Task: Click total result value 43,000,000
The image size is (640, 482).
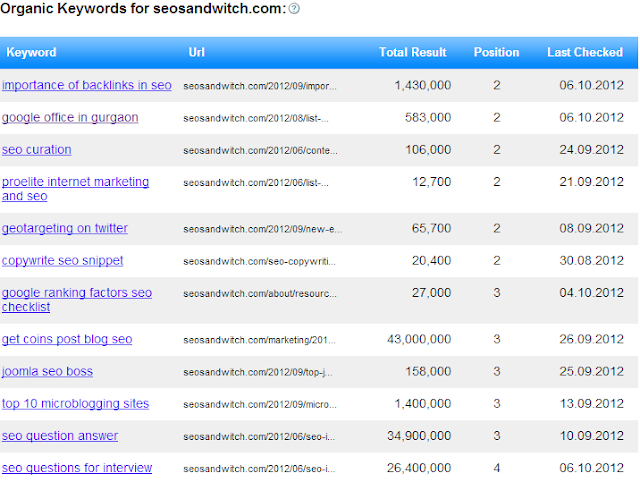Action: pyautogui.click(x=419, y=339)
